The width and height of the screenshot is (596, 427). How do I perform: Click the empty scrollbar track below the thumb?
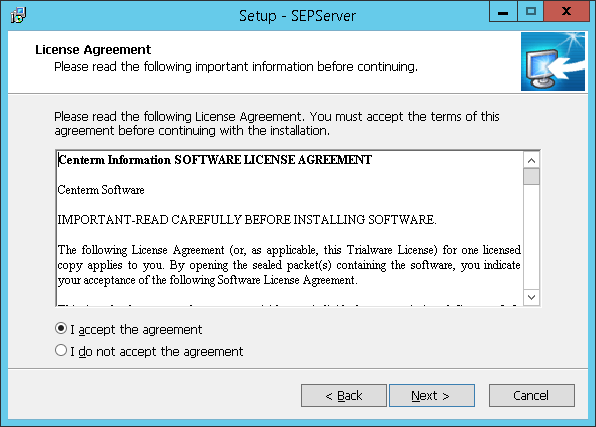(531, 237)
